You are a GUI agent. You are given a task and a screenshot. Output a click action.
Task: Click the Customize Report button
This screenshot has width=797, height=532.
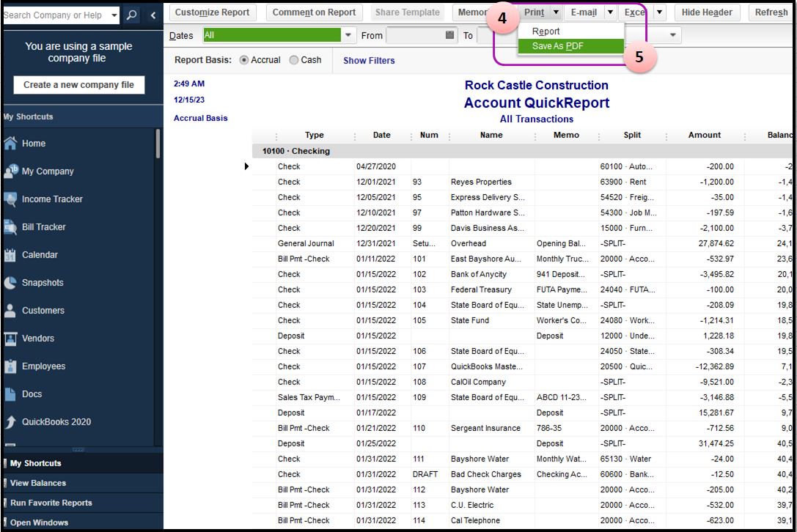213,12
